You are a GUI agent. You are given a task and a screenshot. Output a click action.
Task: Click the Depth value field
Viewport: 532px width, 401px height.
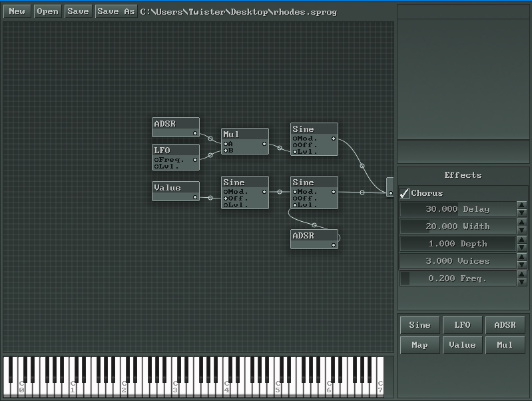(457, 244)
